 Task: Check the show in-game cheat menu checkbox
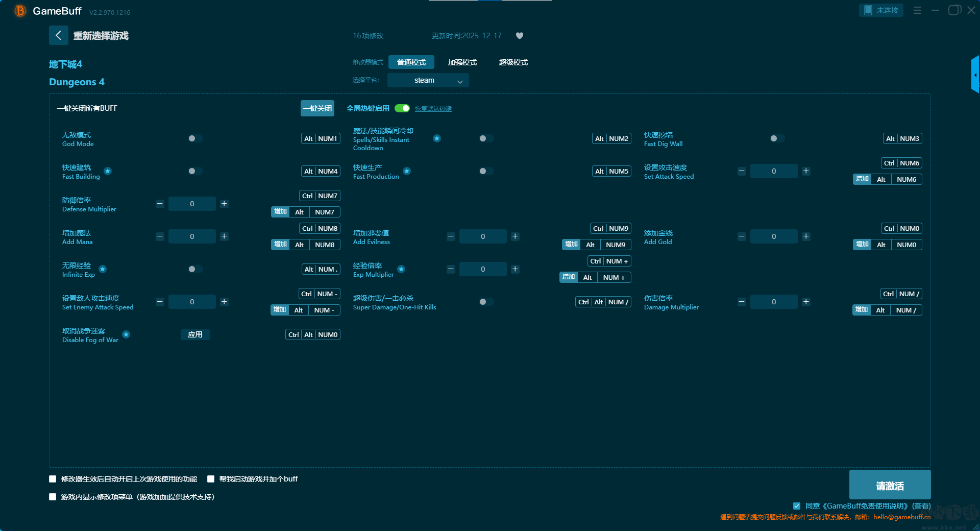click(53, 497)
